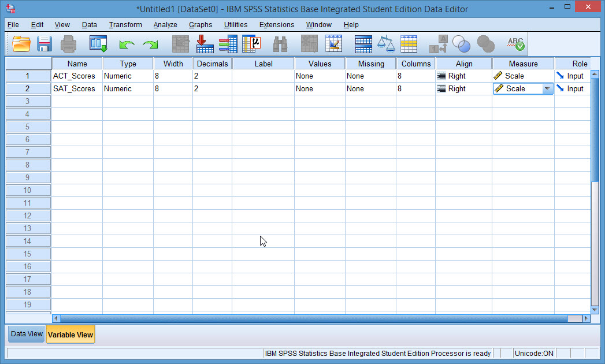Screen dimensions: 605x364
Task: Click the Missing column header
Action: (x=371, y=64)
